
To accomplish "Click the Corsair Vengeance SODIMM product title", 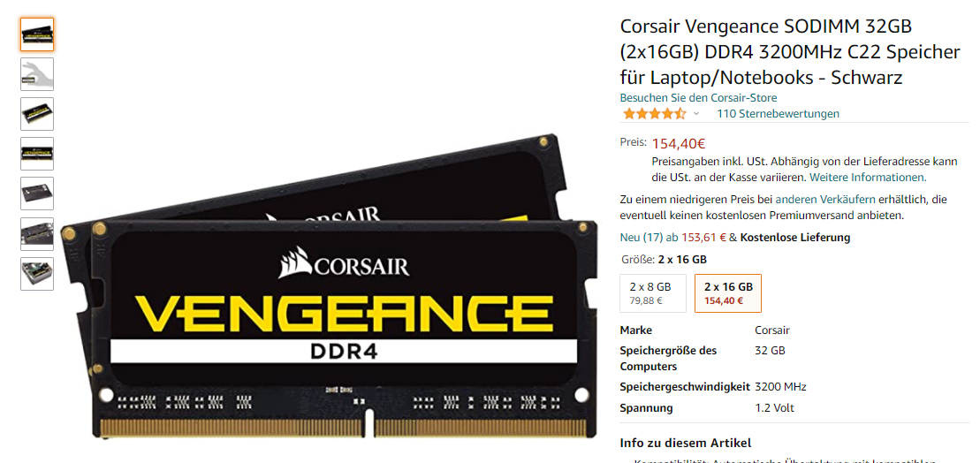I will (x=789, y=52).
